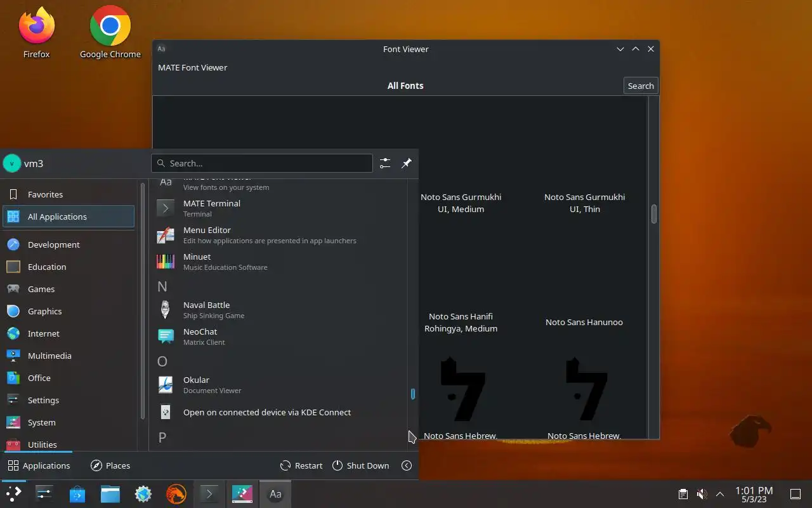
Task: Select Noto Sans Hanifi Rohingya, Medium font
Action: tap(461, 322)
